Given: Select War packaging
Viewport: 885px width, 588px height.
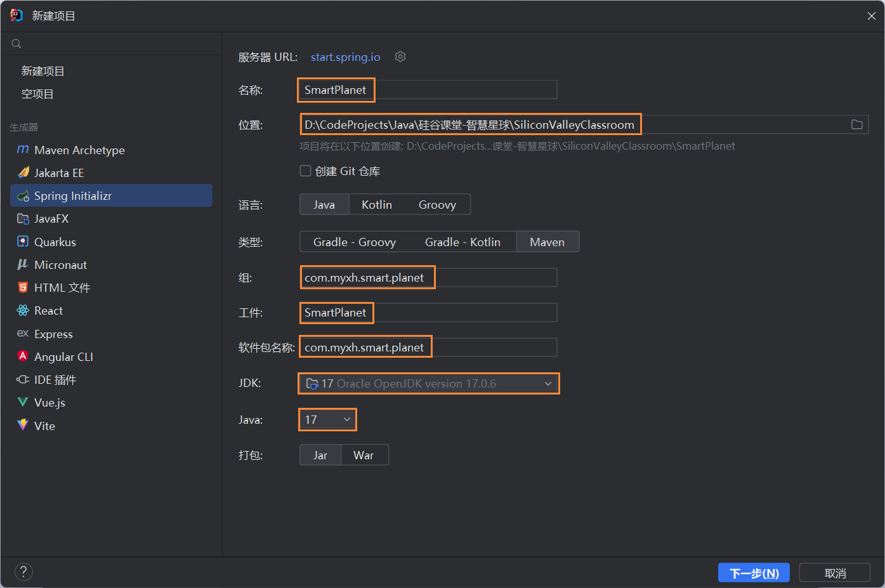Looking at the screenshot, I should 364,455.
